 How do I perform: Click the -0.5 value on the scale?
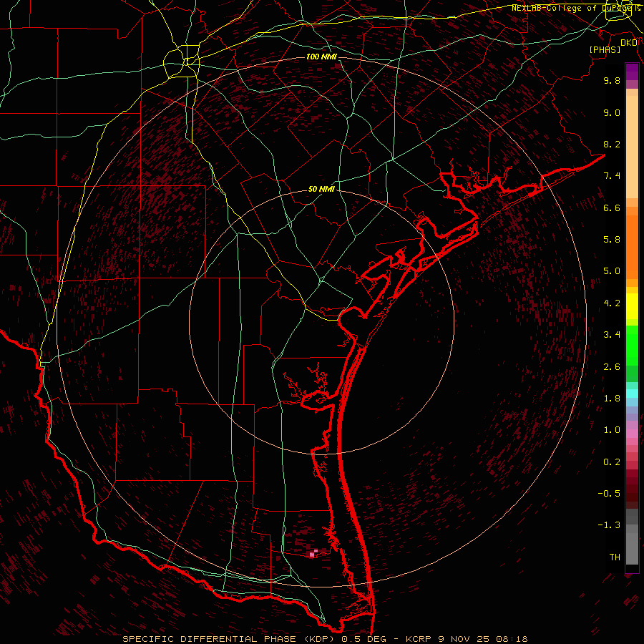pos(609,494)
